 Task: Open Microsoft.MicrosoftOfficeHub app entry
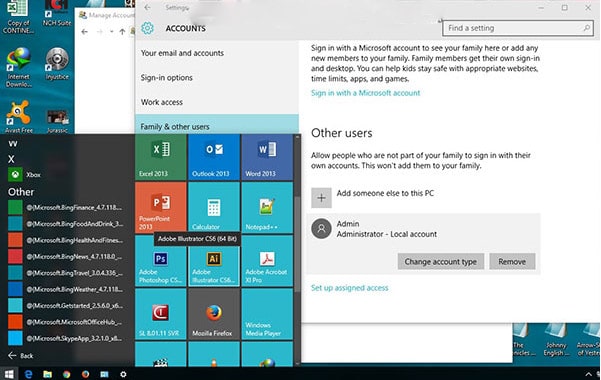click(65, 322)
